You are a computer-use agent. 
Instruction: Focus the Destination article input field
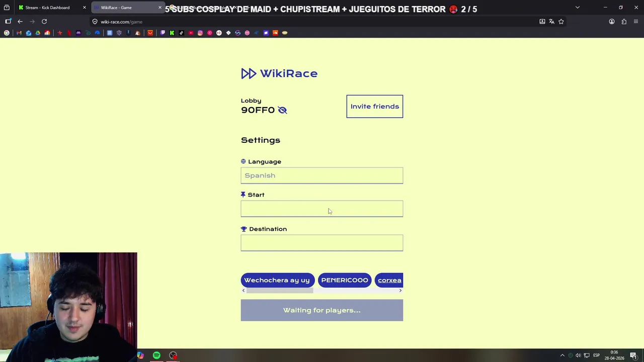[322, 243]
